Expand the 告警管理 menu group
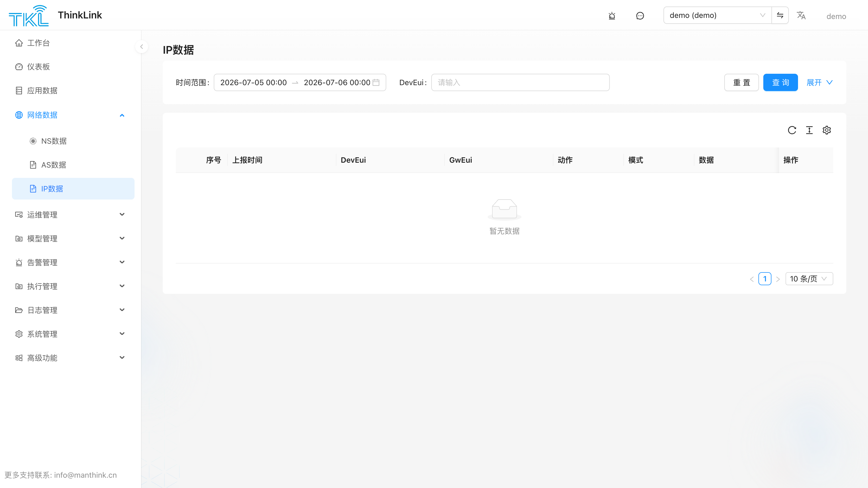This screenshot has width=868, height=488. click(x=73, y=262)
